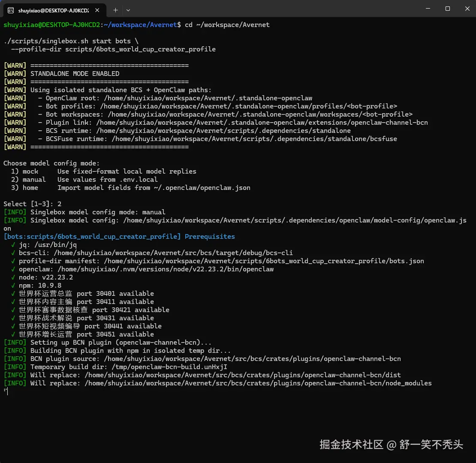The height and width of the screenshot is (463, 476).
Task: Open a new terminal tab with plus
Action: (x=115, y=10)
